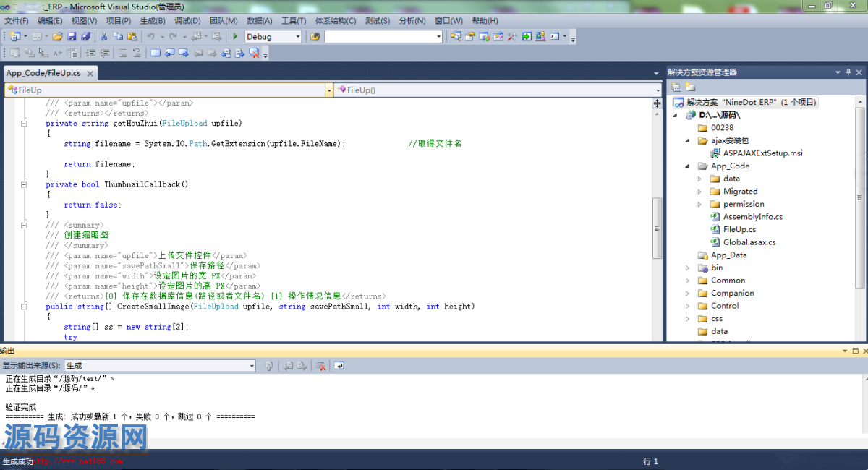
Task: Click the Cut scissors icon
Action: pyautogui.click(x=103, y=36)
